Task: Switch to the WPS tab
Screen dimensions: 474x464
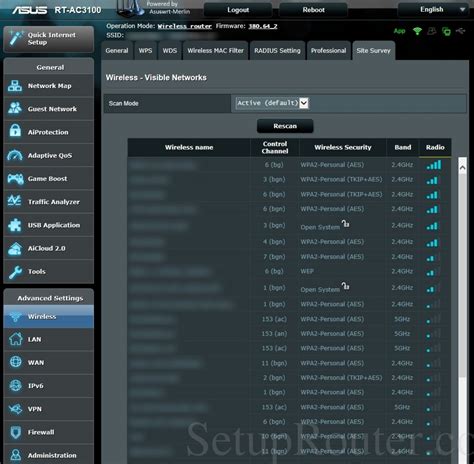Action: [x=145, y=51]
